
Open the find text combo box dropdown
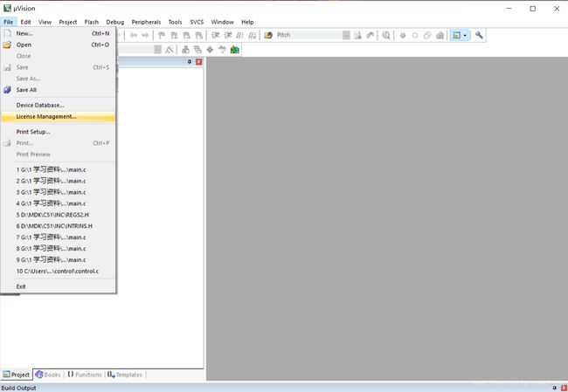pyautogui.click(x=346, y=35)
